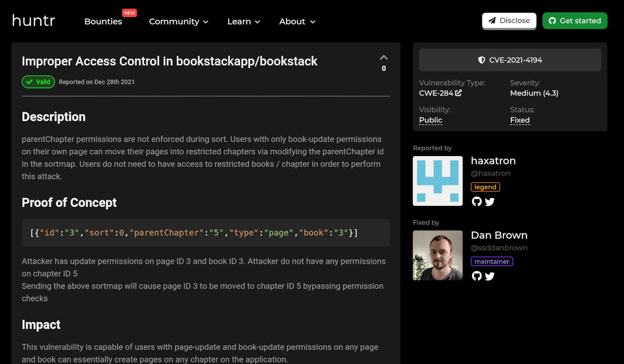Expand the About dropdown menu
Viewport: 624px width, 364px height.
(297, 21)
